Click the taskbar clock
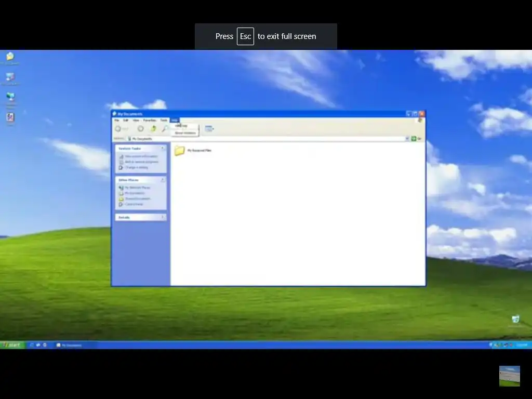Image resolution: width=532 pixels, height=399 pixels. 522,345
